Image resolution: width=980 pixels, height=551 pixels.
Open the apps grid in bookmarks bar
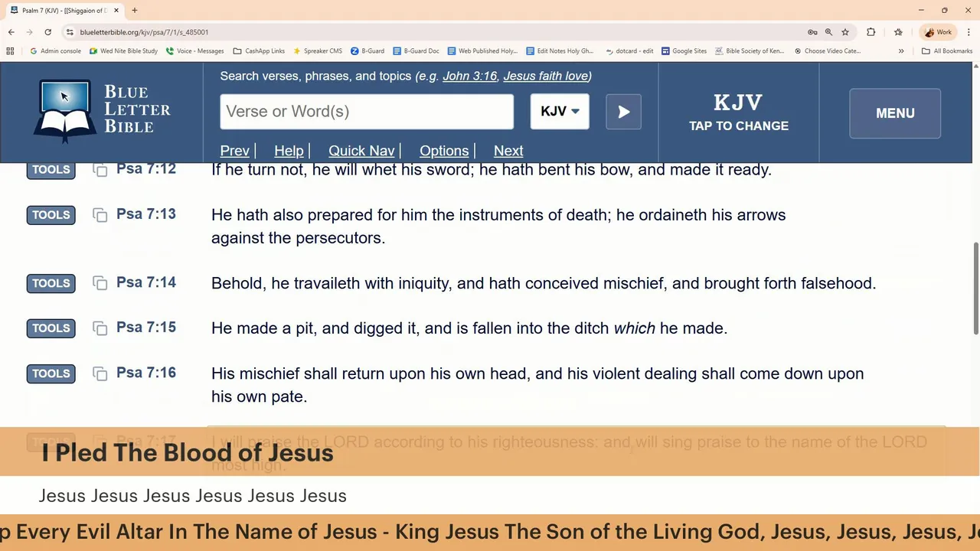tap(10, 51)
